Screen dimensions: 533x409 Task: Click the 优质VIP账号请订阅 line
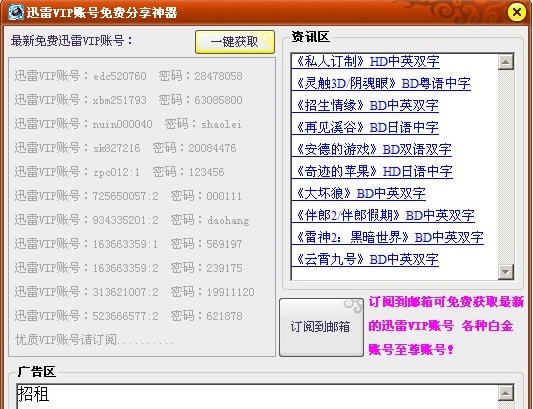pos(95,340)
